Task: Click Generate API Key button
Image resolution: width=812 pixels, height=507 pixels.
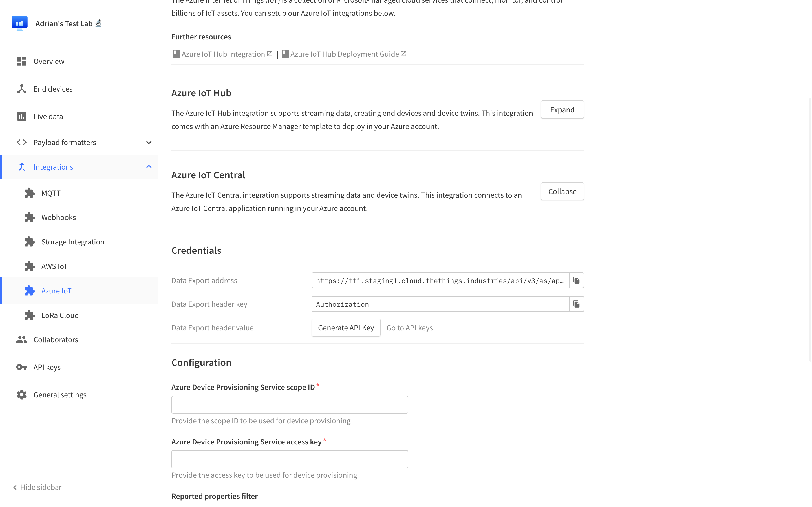Action: tap(345, 327)
